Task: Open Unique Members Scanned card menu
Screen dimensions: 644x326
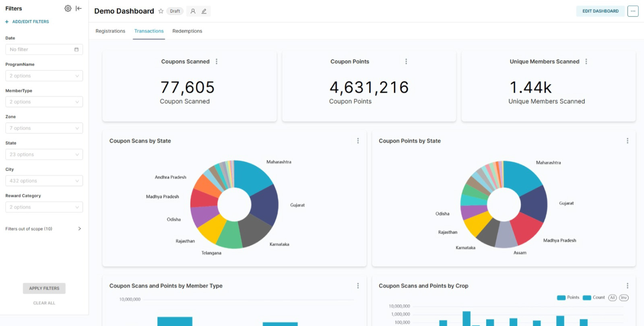Action: click(x=586, y=62)
